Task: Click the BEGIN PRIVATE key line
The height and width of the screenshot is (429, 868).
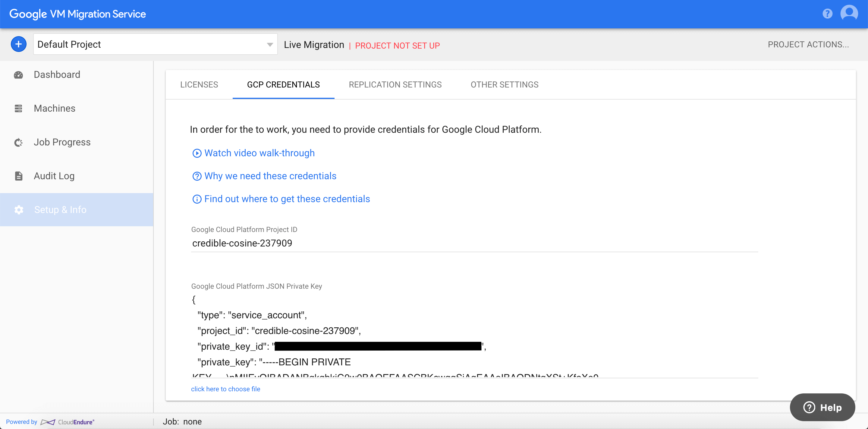Action: [x=274, y=362]
